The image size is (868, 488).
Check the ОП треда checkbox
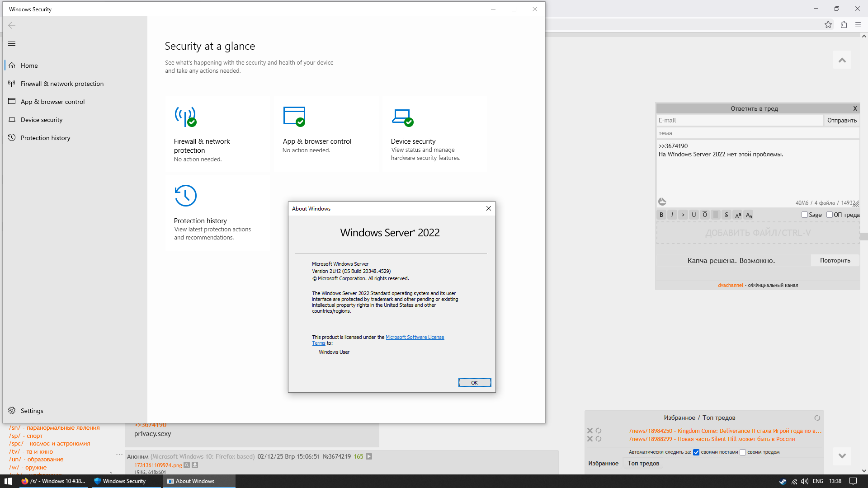click(x=830, y=215)
